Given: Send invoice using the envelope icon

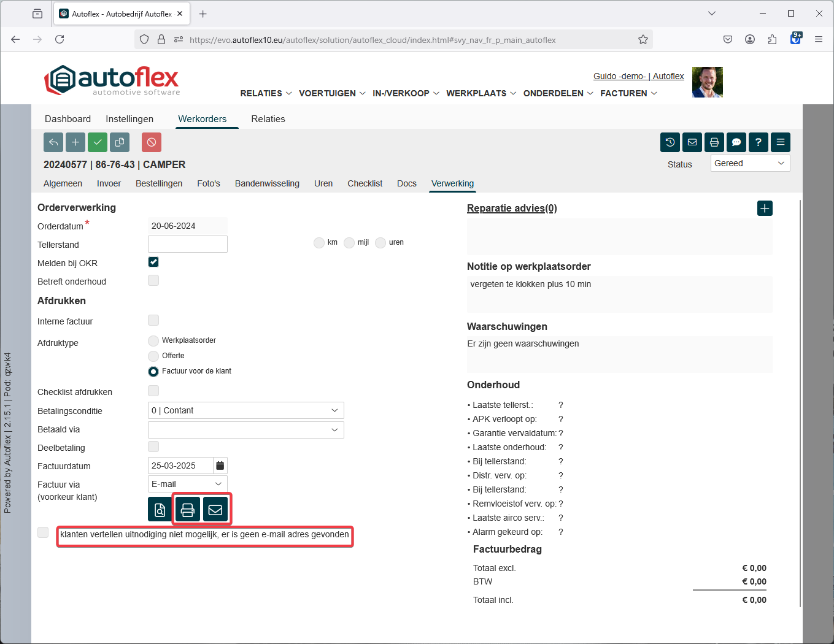Looking at the screenshot, I should tap(215, 510).
